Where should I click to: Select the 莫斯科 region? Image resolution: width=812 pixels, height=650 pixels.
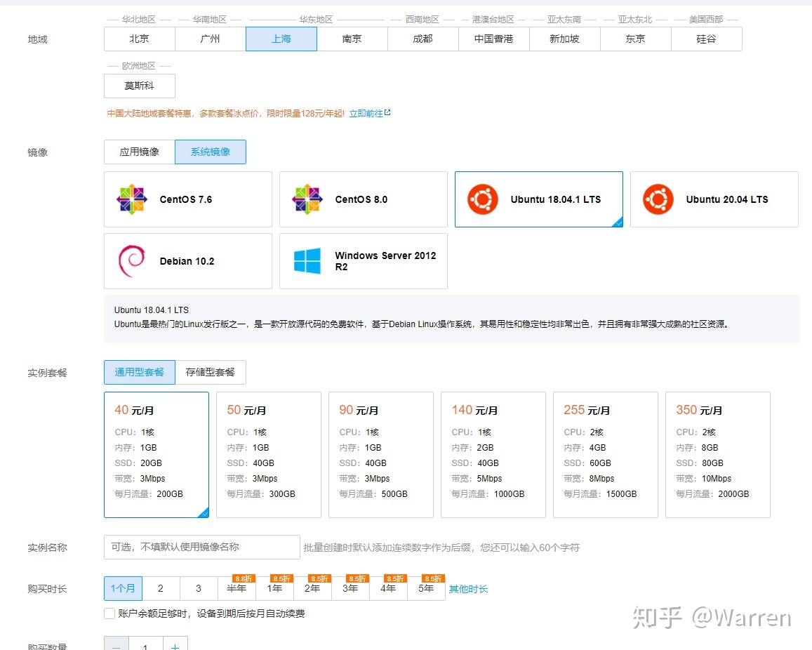[x=139, y=86]
